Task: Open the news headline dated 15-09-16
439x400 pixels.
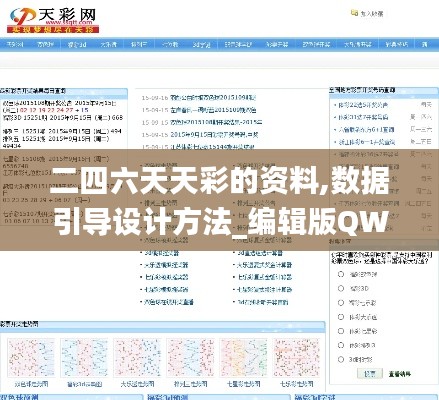Action: (213, 98)
